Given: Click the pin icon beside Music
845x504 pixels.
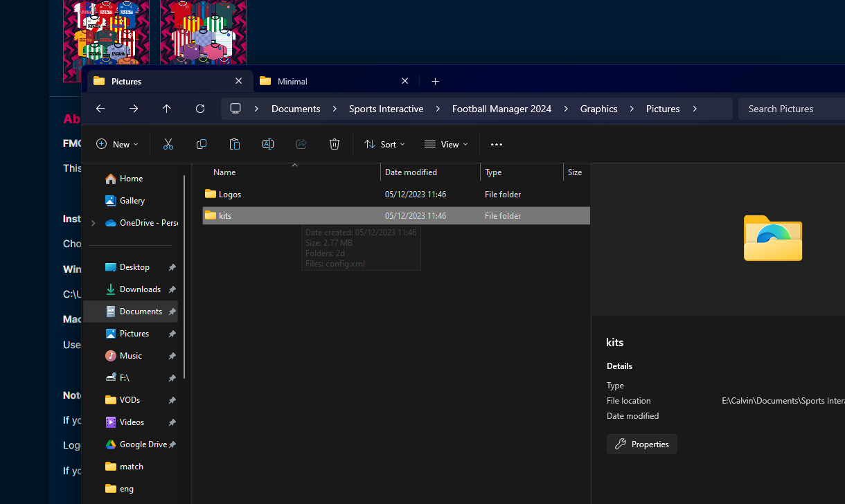Looking at the screenshot, I should [x=172, y=356].
